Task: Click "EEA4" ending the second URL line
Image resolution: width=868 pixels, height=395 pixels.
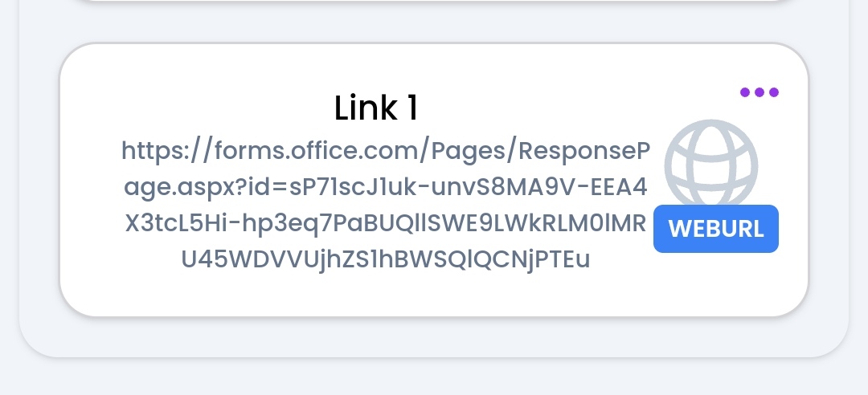Action: pyautogui.click(x=620, y=188)
